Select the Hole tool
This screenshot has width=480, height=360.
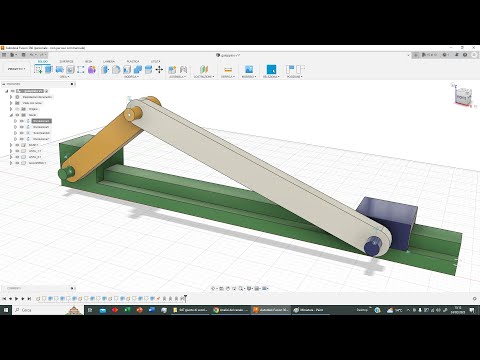point(70,69)
